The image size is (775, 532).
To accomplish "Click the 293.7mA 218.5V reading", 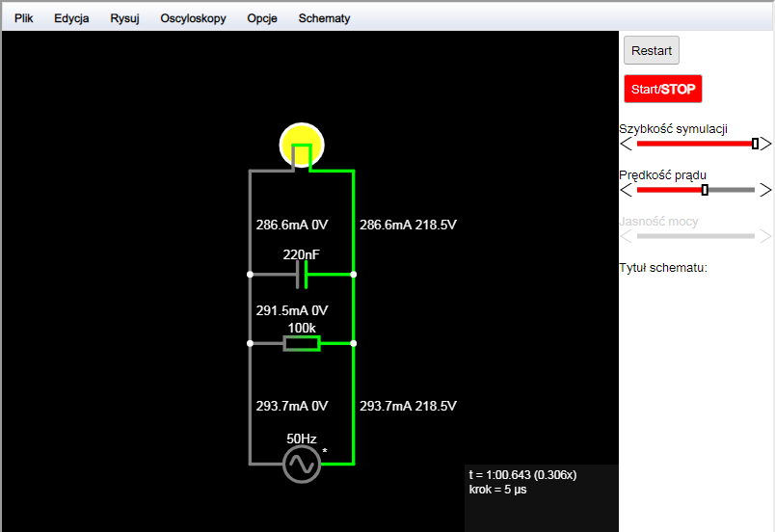I will (408, 406).
